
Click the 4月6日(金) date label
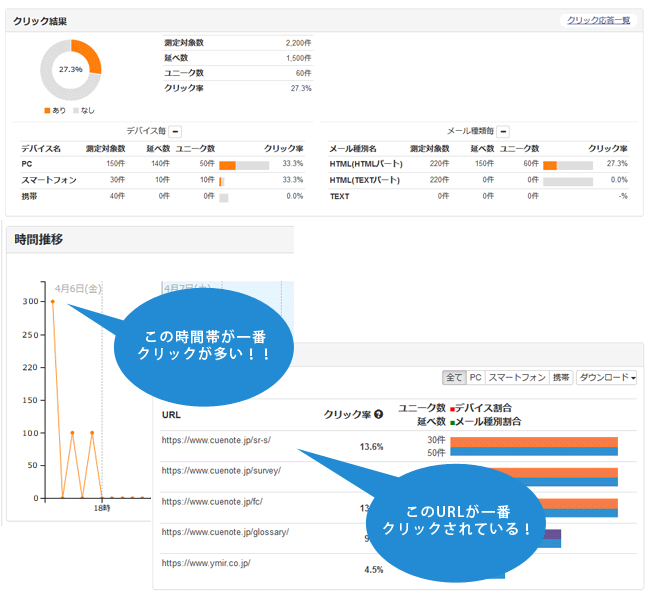click(x=78, y=288)
